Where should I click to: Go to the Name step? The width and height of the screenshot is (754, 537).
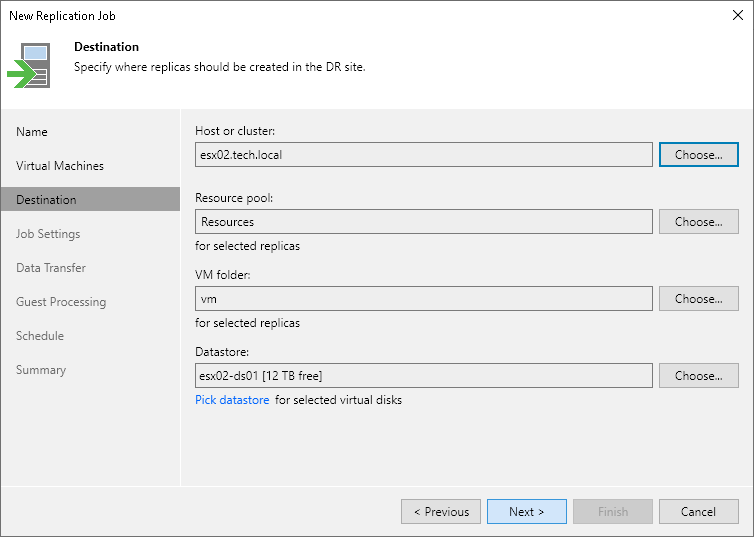pyautogui.click(x=32, y=132)
